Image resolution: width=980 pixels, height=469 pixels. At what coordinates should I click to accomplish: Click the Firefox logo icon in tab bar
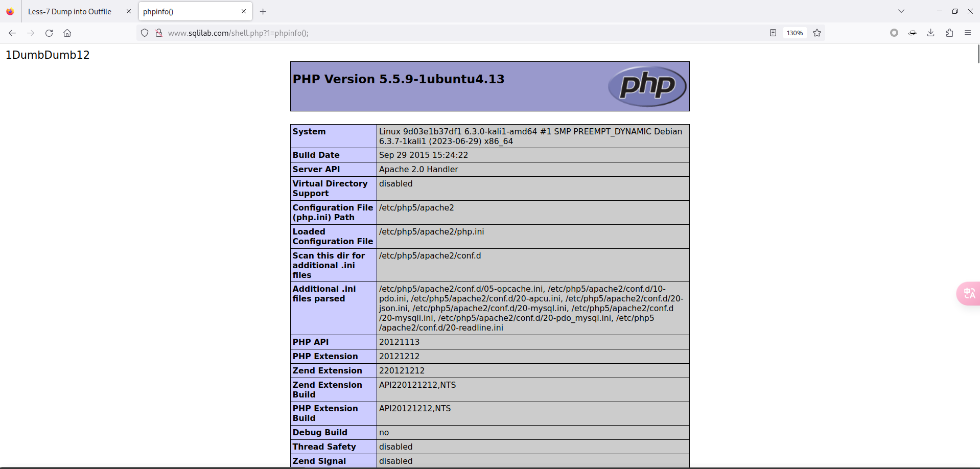(x=10, y=11)
